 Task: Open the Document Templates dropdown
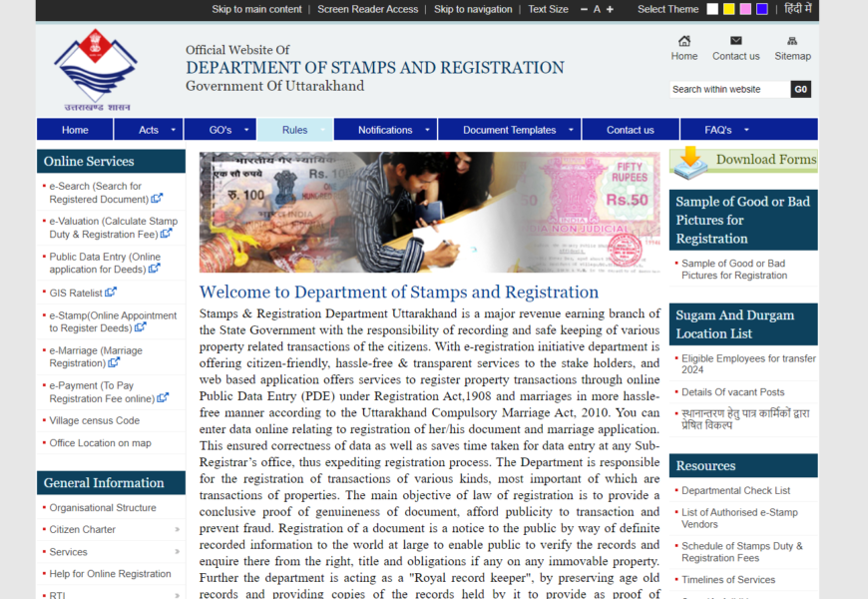[x=509, y=130]
